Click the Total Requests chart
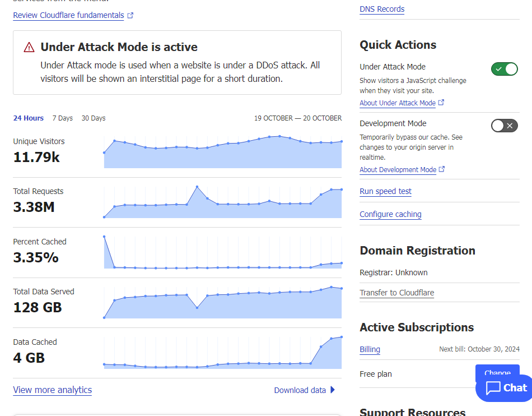The height and width of the screenshot is (416, 532). pyautogui.click(x=222, y=202)
